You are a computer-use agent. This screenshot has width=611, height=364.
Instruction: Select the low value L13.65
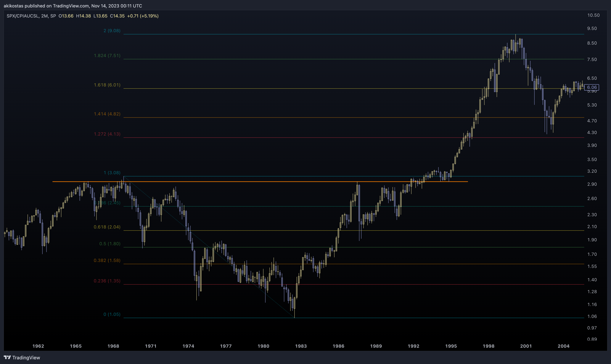[100, 16]
